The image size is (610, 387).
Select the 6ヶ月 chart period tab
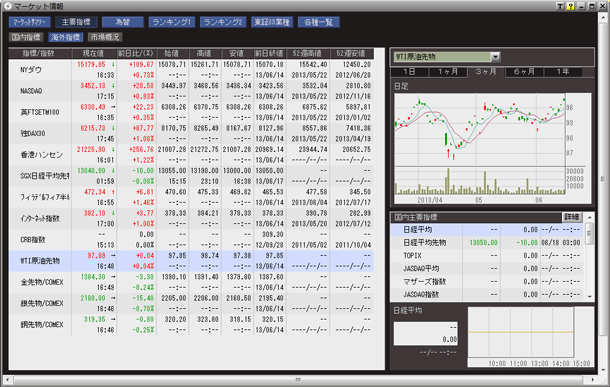(524, 72)
